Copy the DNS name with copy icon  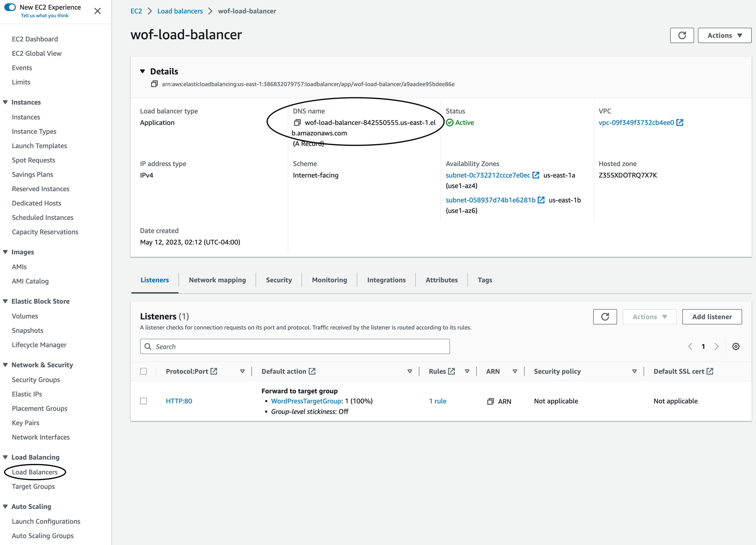click(297, 123)
